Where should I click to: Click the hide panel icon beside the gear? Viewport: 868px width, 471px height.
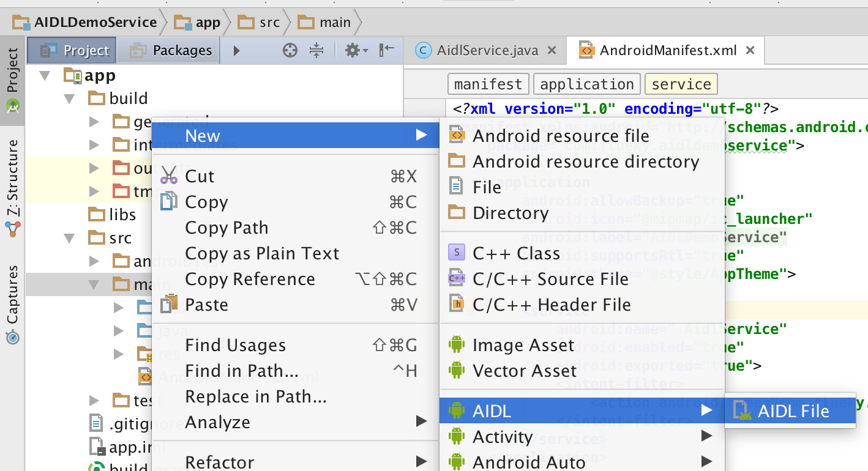(387, 50)
